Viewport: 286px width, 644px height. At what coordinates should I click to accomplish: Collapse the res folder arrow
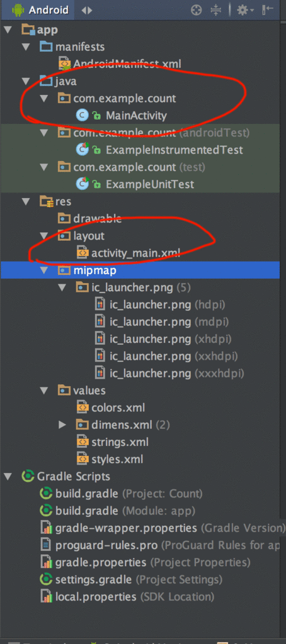tap(26, 202)
